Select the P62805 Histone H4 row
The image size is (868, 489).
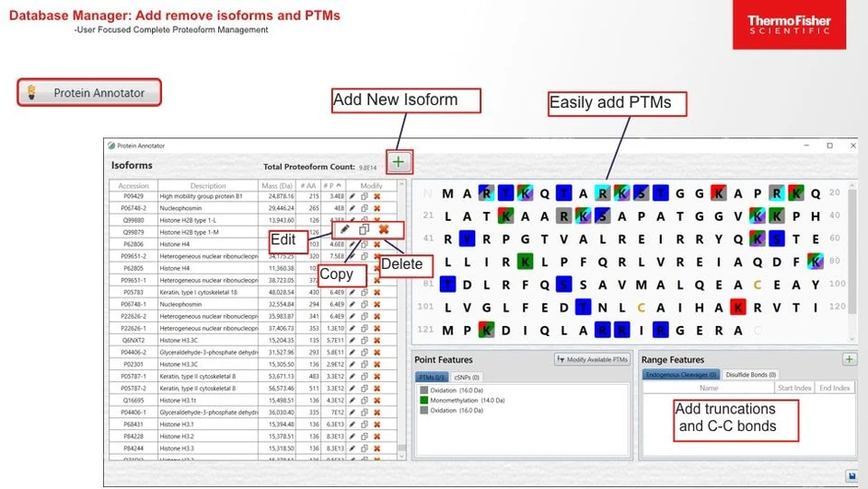click(252, 268)
